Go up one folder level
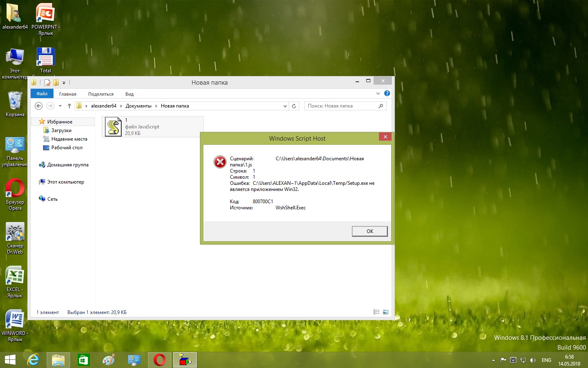The width and height of the screenshot is (588, 368). click(x=69, y=106)
